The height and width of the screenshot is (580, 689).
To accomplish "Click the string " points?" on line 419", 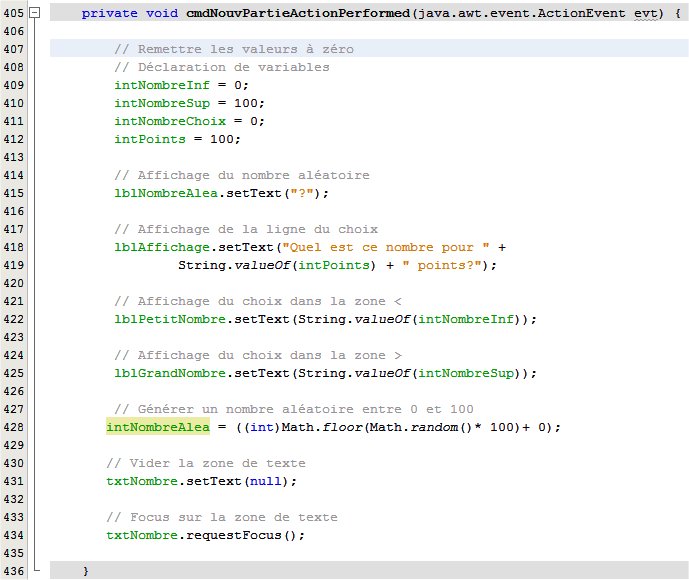I will click(x=442, y=265).
